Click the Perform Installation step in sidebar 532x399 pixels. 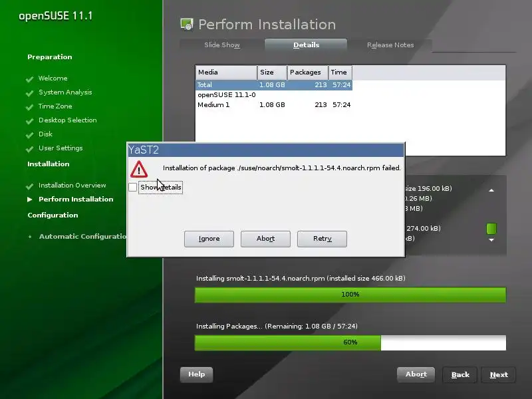click(x=76, y=199)
